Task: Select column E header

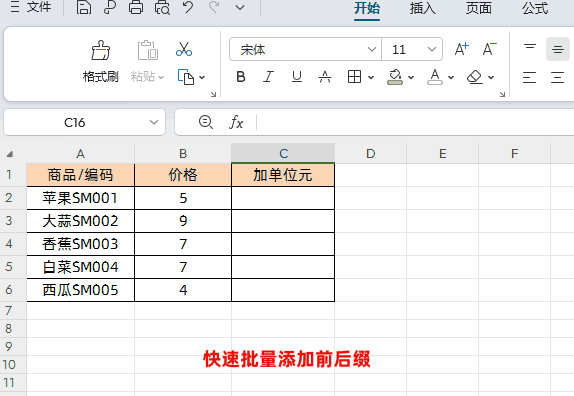Action: (x=442, y=153)
